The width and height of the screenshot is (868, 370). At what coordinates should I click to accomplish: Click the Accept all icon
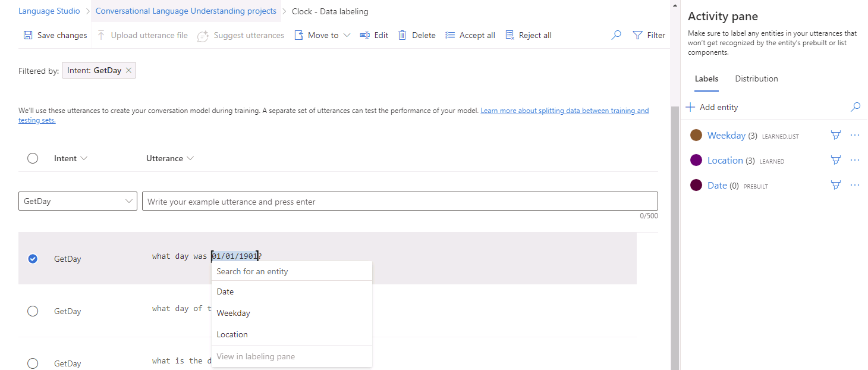click(450, 35)
